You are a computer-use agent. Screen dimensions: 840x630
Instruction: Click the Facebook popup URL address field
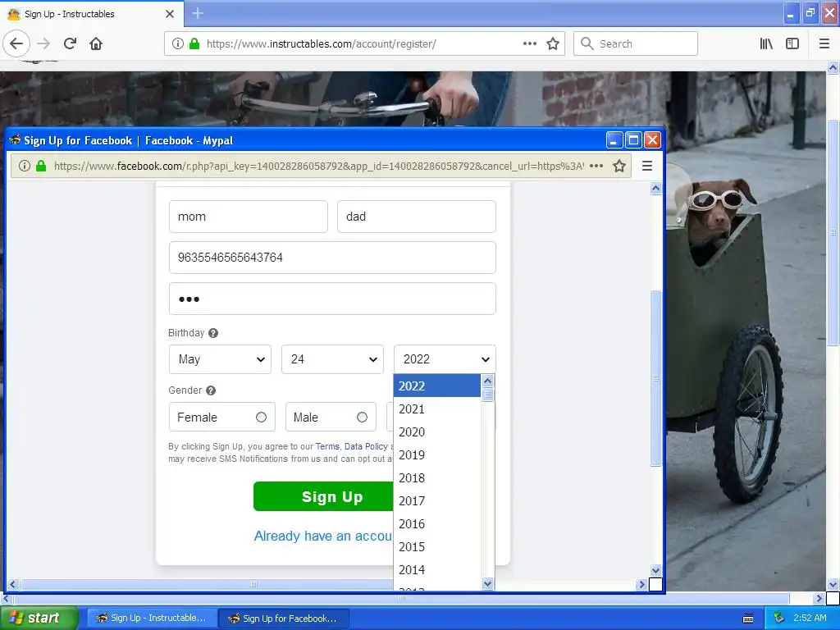[319, 166]
